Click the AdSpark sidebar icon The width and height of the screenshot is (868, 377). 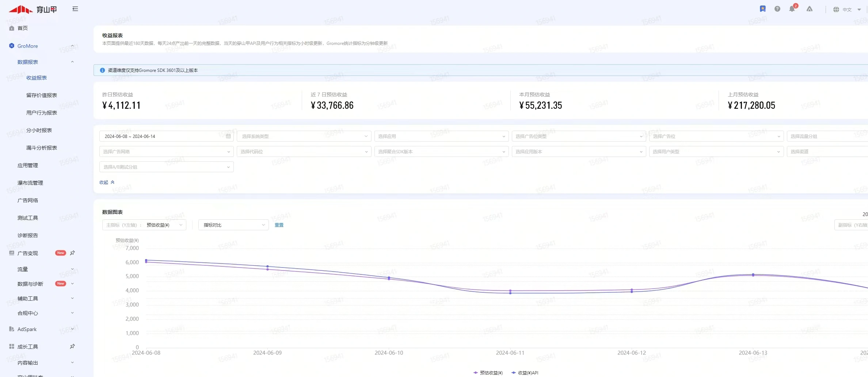pyautogui.click(x=12, y=329)
